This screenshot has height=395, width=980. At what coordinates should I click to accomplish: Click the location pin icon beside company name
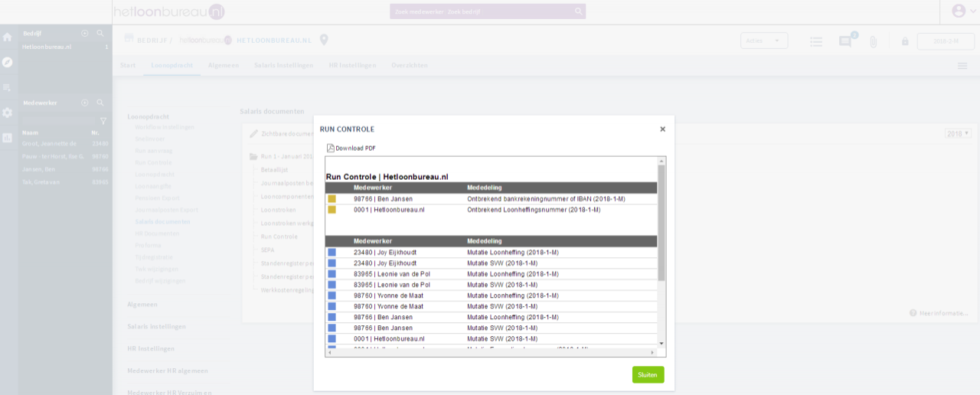pyautogui.click(x=324, y=40)
